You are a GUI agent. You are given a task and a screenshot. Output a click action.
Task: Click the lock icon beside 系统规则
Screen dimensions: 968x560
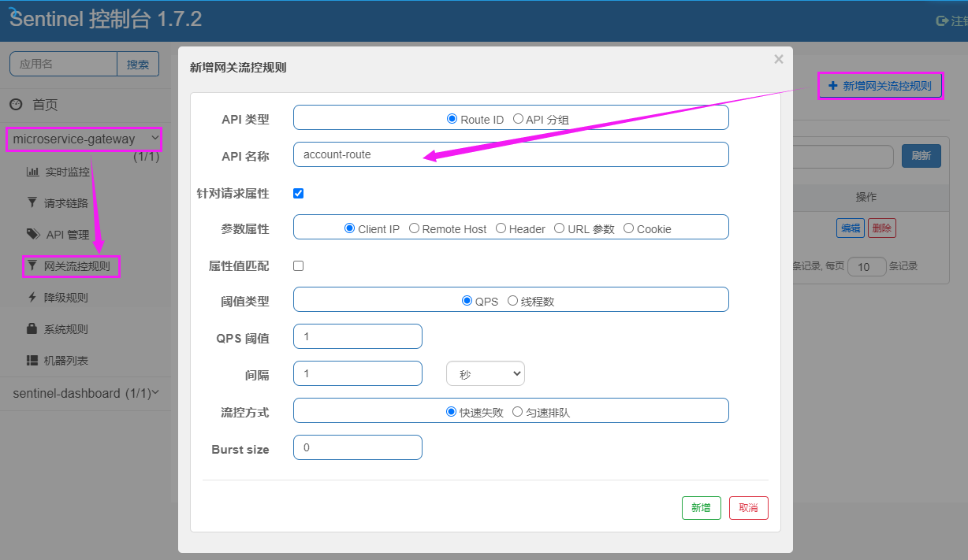coord(32,328)
